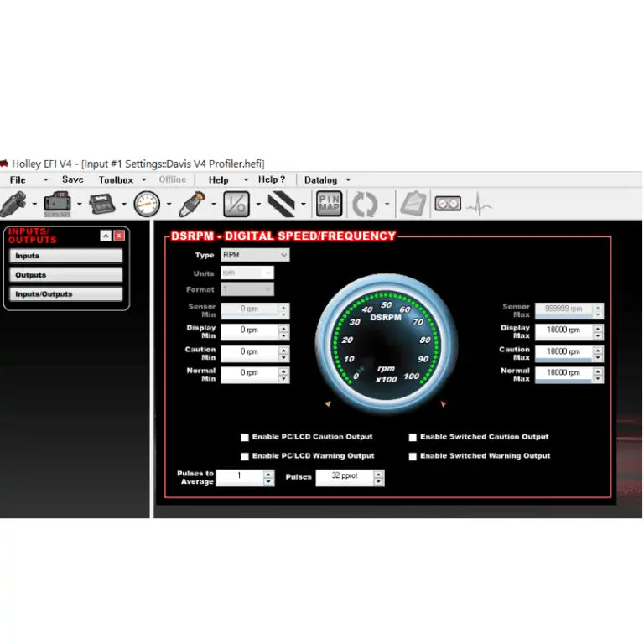Open the Type dropdown showing RPM

click(x=254, y=255)
